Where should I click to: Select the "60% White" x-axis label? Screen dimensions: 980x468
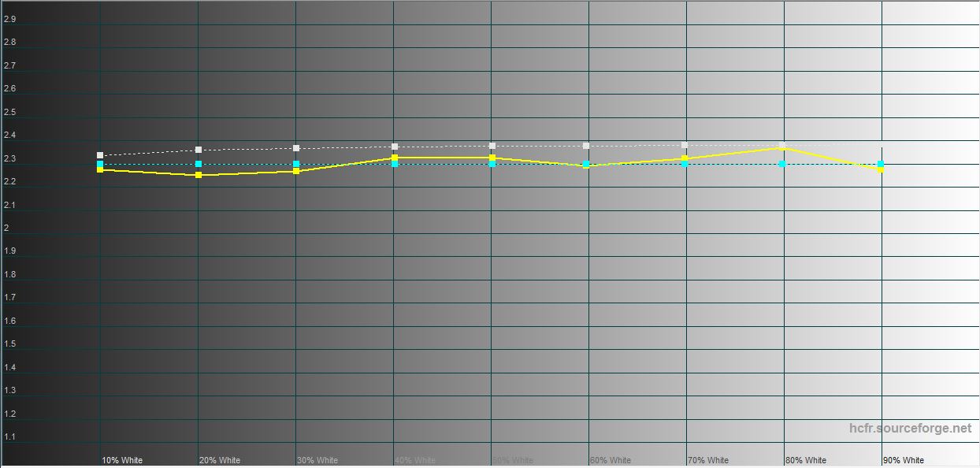coord(611,460)
